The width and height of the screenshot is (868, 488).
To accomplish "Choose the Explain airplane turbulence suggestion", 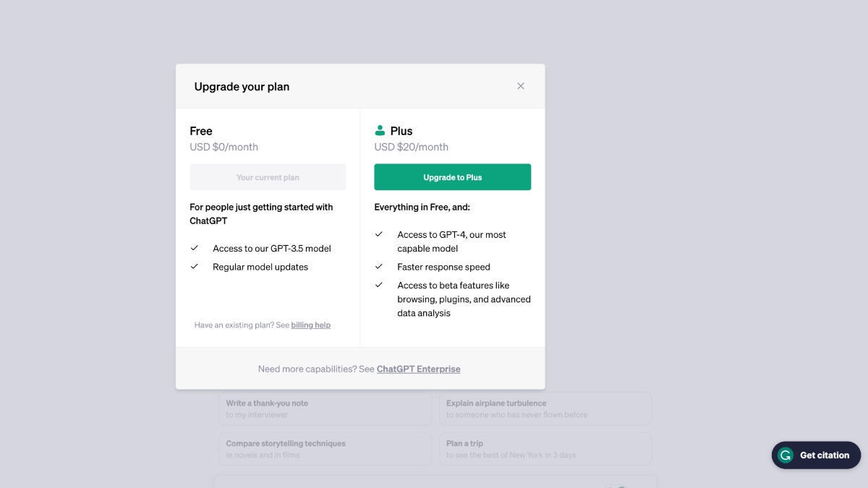I will (x=545, y=408).
